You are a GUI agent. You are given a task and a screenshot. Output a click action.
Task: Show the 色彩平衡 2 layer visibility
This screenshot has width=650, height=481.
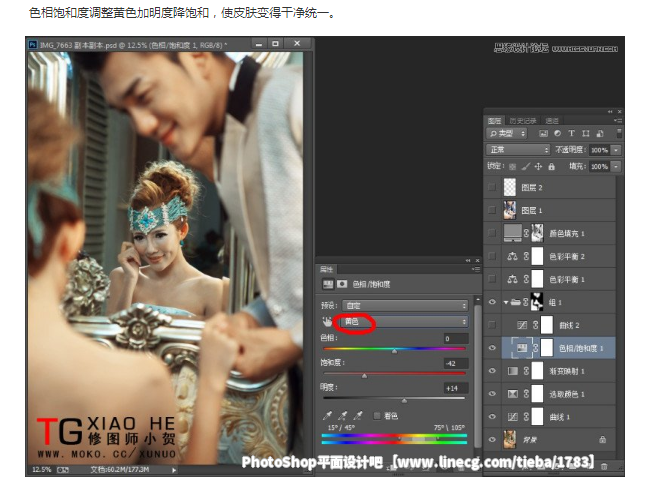[492, 256]
